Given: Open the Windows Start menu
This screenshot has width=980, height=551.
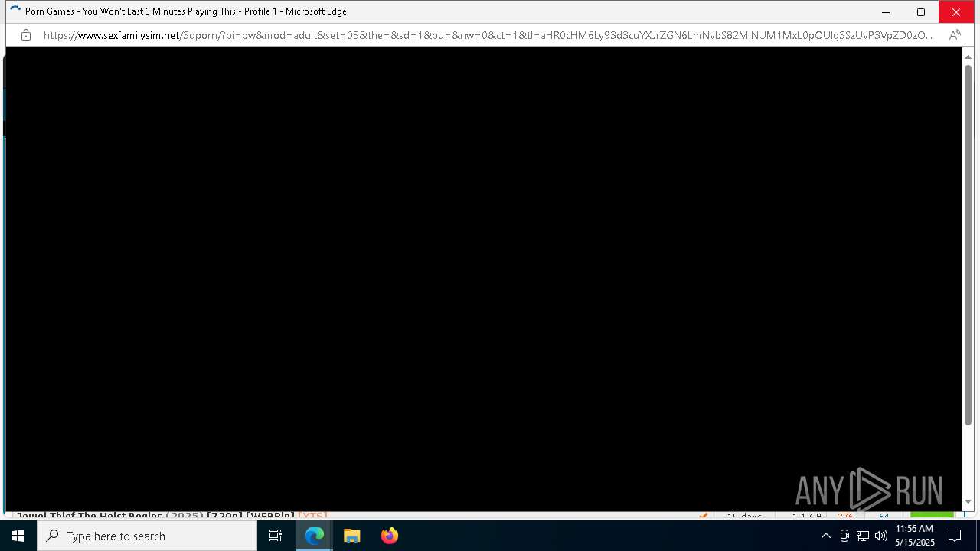Looking at the screenshot, I should tap(18, 536).
